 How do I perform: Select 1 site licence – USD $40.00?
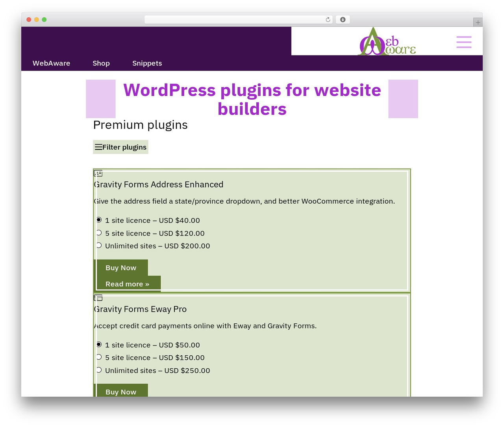pyautogui.click(x=99, y=220)
